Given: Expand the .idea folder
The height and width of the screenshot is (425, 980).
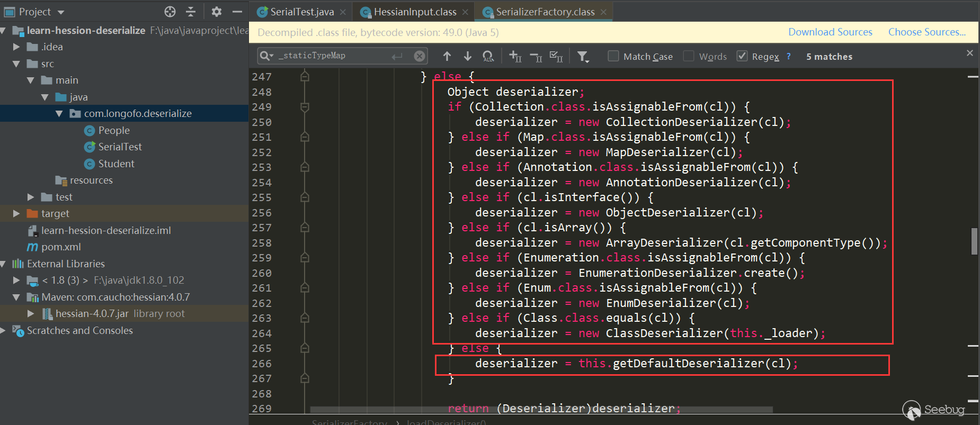Looking at the screenshot, I should (x=16, y=47).
